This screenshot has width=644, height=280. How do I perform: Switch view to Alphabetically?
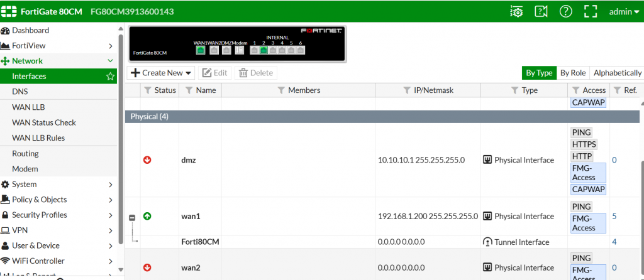(618, 73)
